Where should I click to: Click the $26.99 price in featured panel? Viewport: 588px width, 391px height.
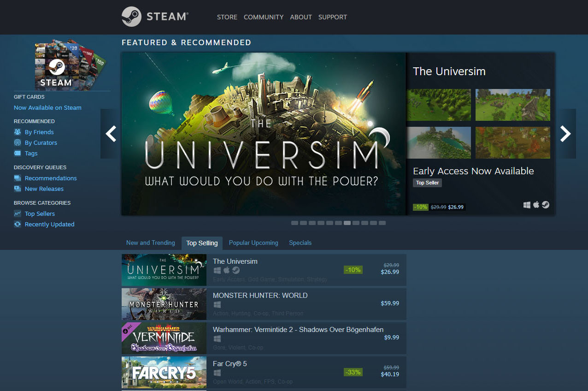tap(456, 207)
